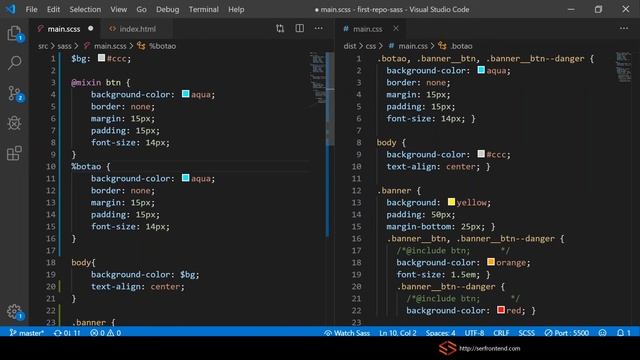Click Spaces: 4 indentation setting
The image size is (640, 360).
(441, 333)
